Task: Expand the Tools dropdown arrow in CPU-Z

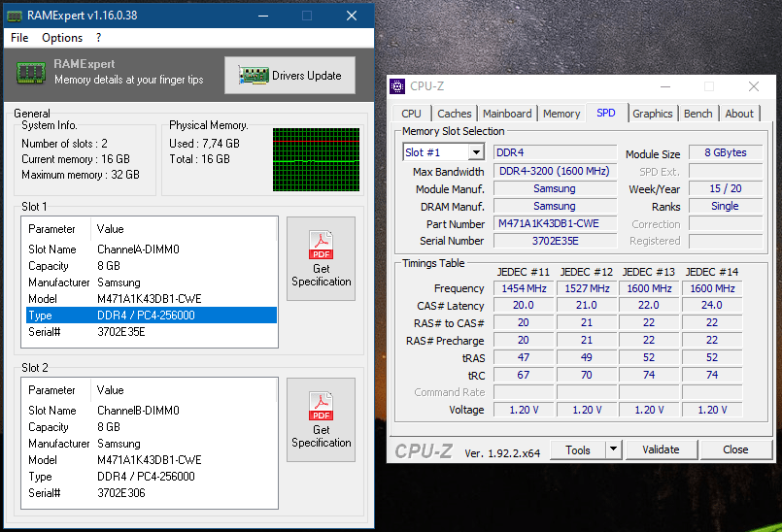Action: (613, 450)
